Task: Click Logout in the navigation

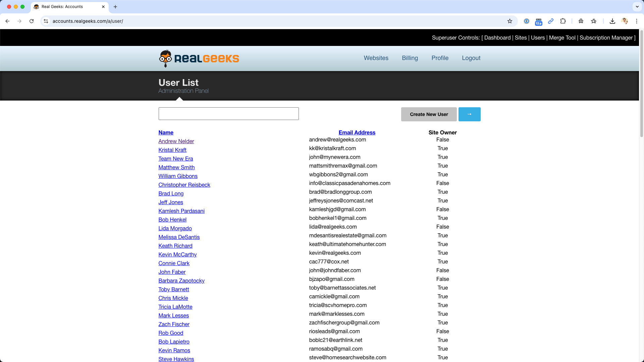Action: [471, 58]
